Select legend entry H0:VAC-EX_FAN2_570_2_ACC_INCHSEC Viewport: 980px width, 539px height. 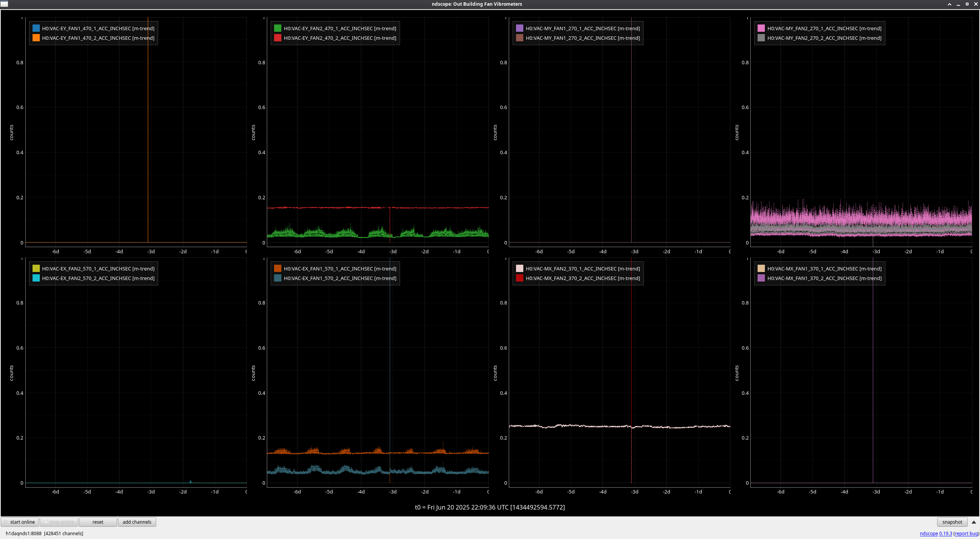98,278
